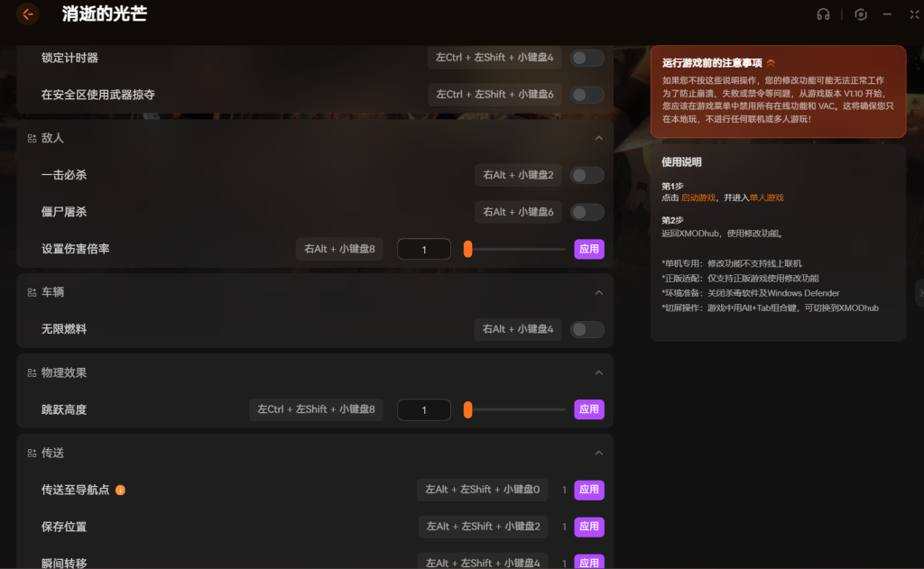Focus the 设置伤害倍率 value input field
Screen dimensions: 924x569
(x=423, y=249)
